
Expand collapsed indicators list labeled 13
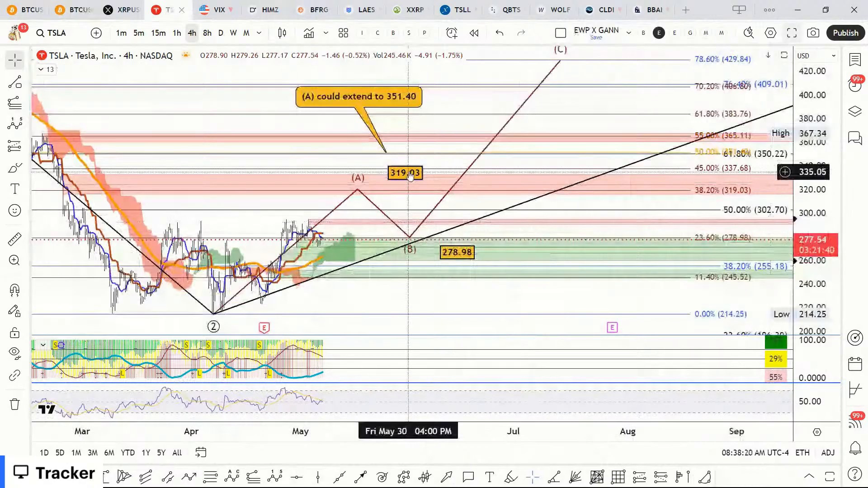[x=46, y=69]
